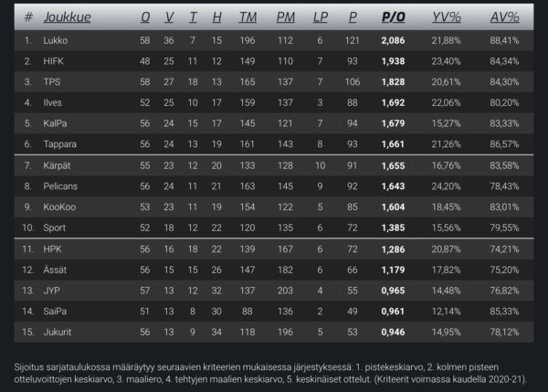Click the YV% column header
Screen dimensions: 548x392
(x=447, y=17)
